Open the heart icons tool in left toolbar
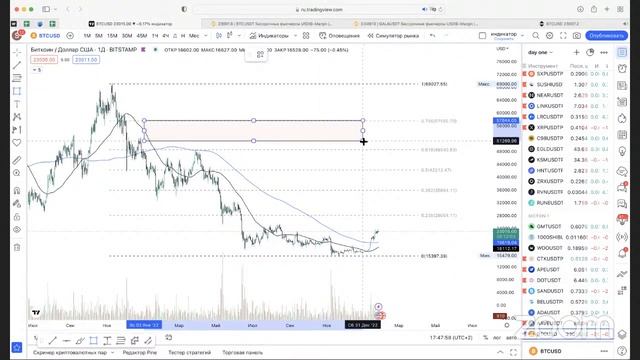640x360 pixels. 17,143
